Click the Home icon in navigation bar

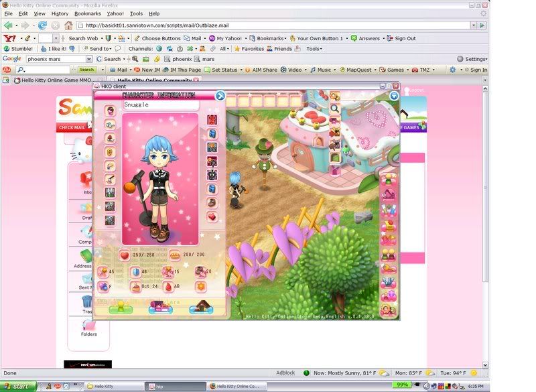[x=69, y=25]
